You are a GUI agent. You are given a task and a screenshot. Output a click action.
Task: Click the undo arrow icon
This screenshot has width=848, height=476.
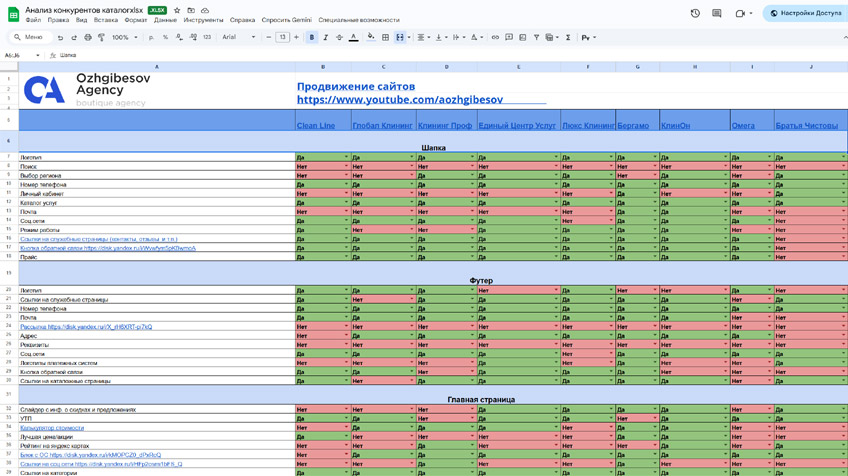click(60, 38)
